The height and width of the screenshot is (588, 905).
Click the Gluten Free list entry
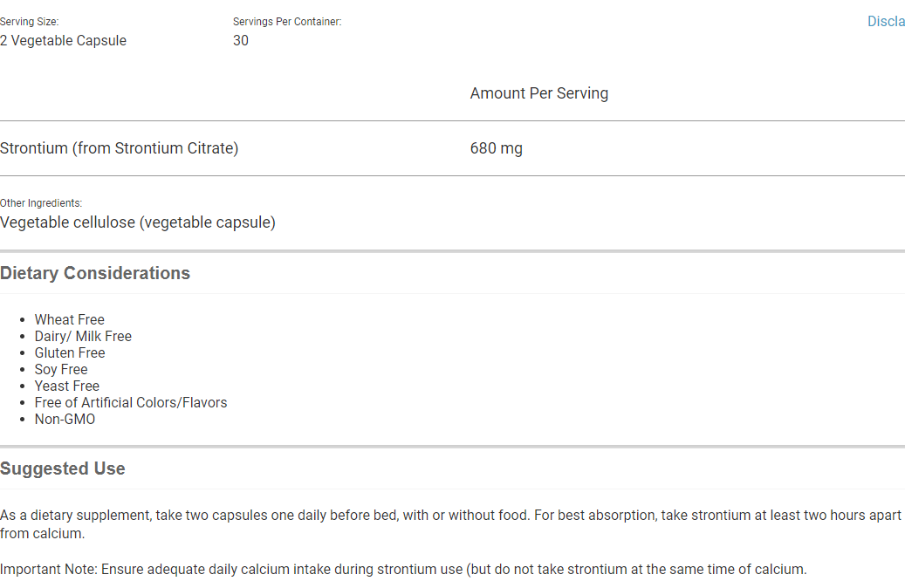click(x=70, y=352)
